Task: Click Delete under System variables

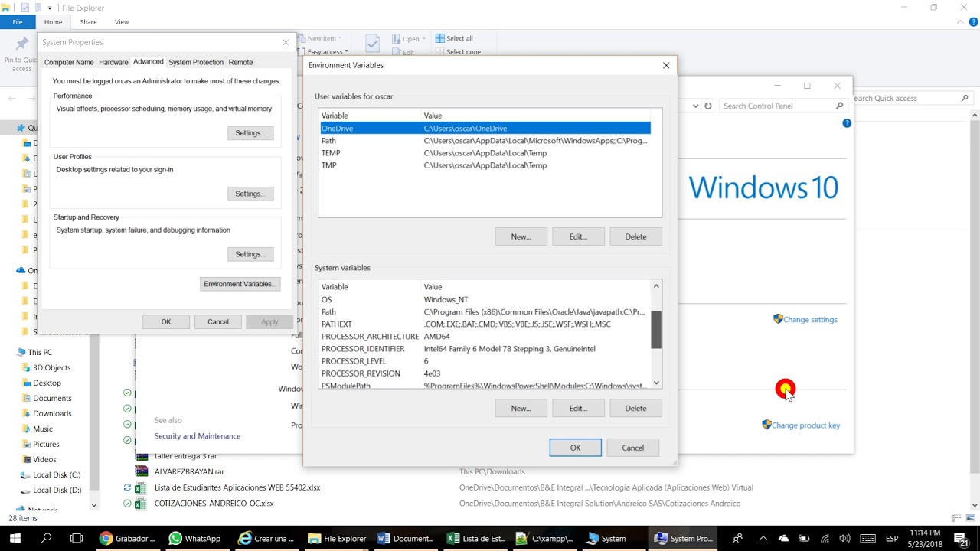Action: coord(635,408)
